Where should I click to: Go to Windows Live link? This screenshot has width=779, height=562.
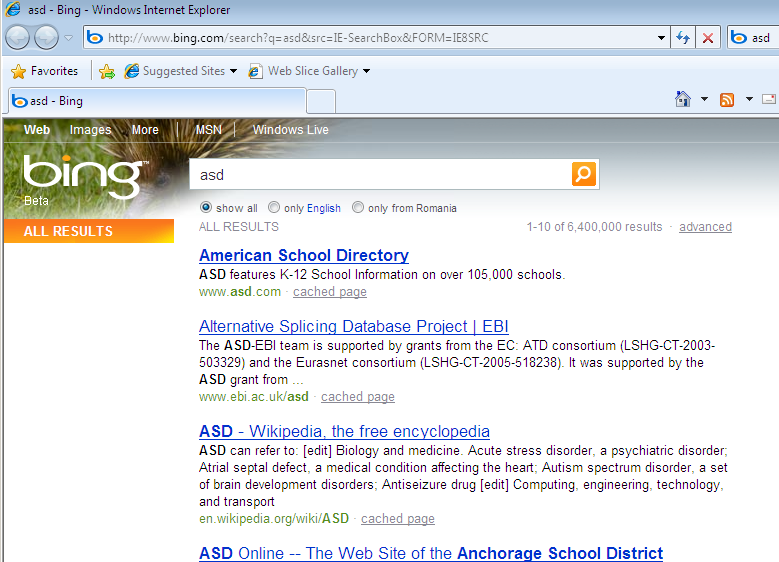291,130
